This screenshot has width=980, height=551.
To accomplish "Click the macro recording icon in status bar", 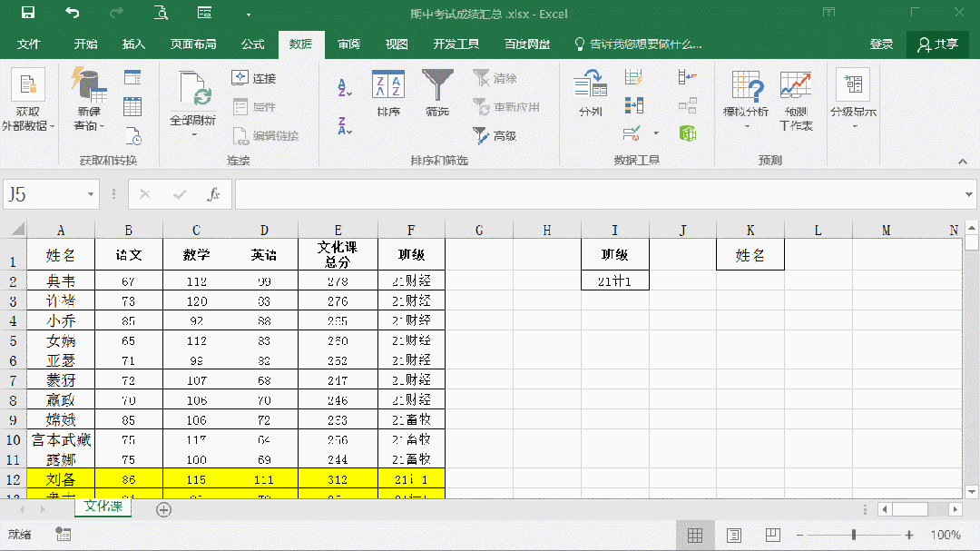I will tap(64, 534).
